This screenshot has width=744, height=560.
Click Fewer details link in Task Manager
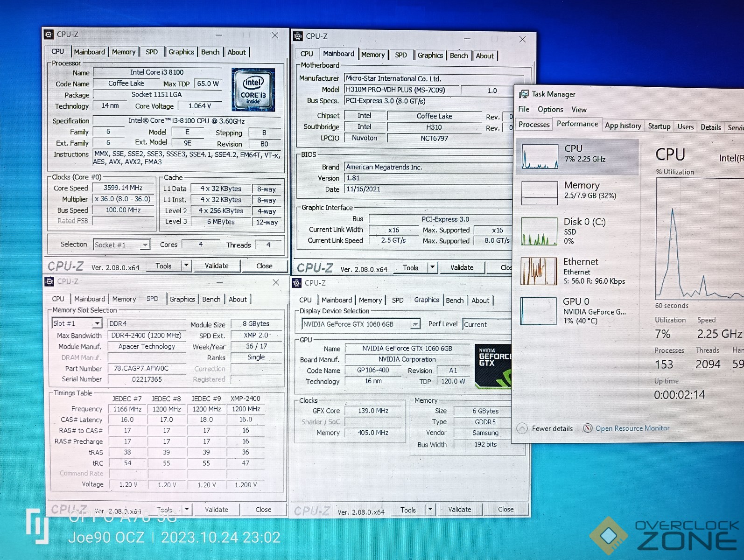[x=552, y=428]
